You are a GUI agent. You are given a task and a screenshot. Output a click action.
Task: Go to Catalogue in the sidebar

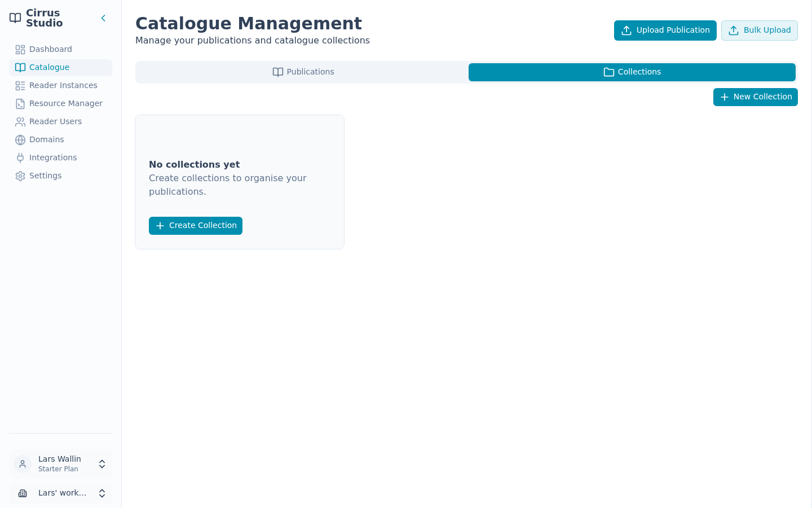(60, 68)
